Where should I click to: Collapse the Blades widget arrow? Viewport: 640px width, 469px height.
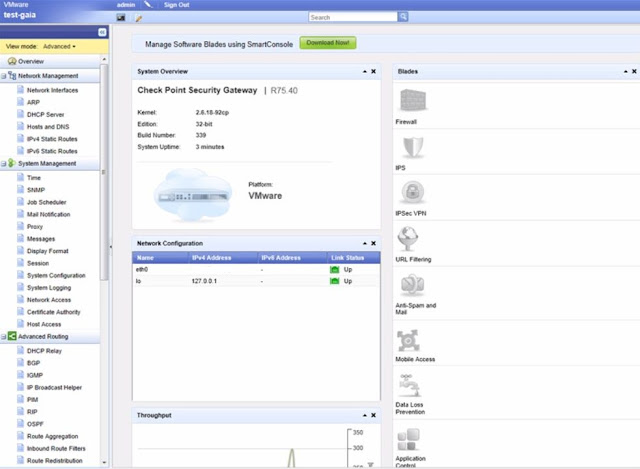(625, 71)
